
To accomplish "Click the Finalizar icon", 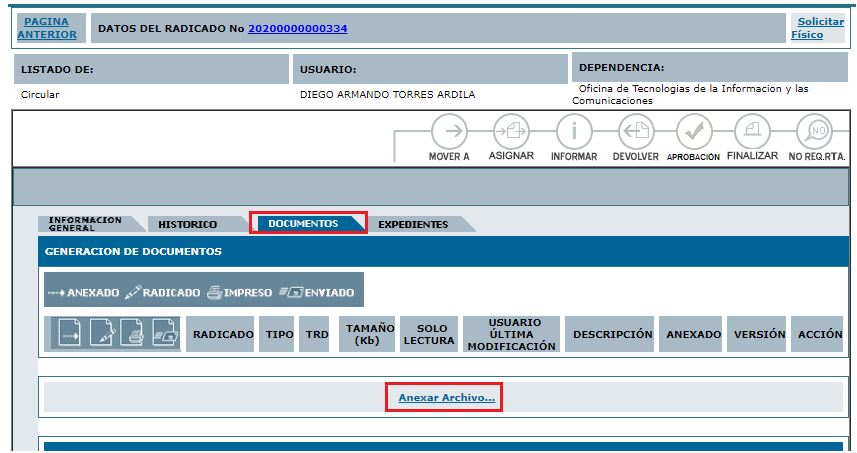I will [752, 132].
